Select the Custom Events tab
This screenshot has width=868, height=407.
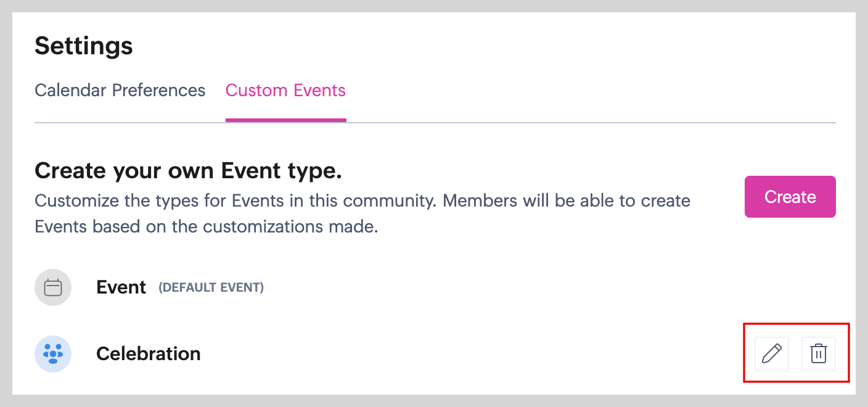(x=285, y=91)
